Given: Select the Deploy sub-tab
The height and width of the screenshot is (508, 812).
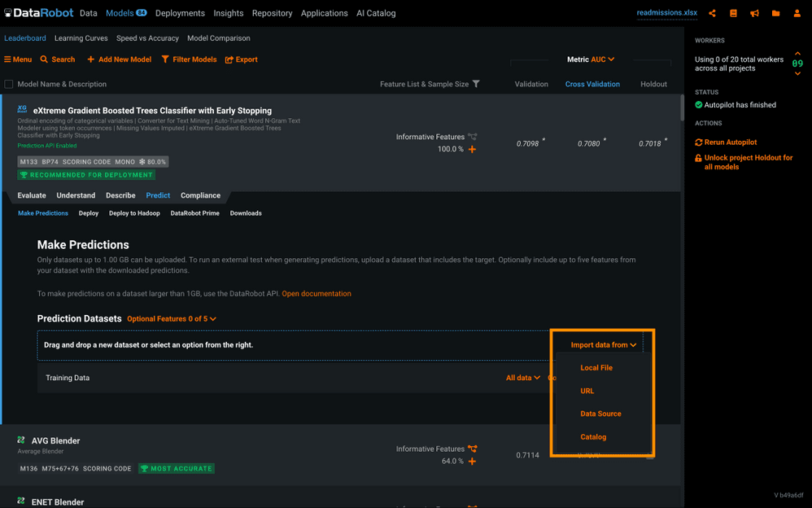Looking at the screenshot, I should [89, 213].
